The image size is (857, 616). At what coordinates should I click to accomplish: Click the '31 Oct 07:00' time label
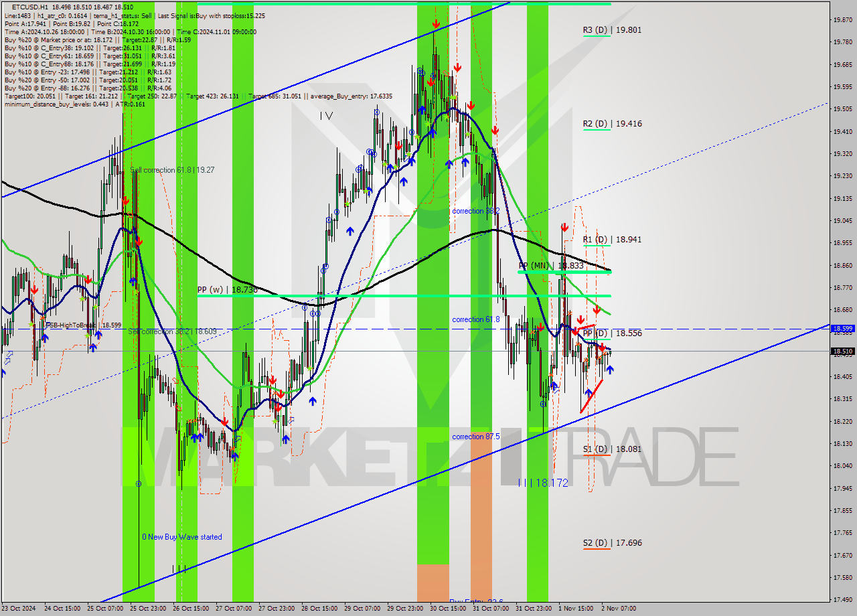[x=491, y=609]
